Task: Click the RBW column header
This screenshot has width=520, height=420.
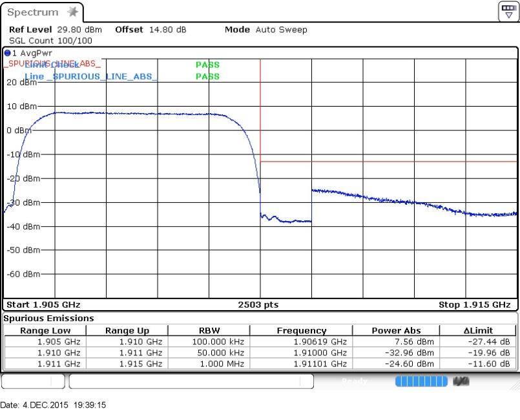Action: tap(209, 330)
